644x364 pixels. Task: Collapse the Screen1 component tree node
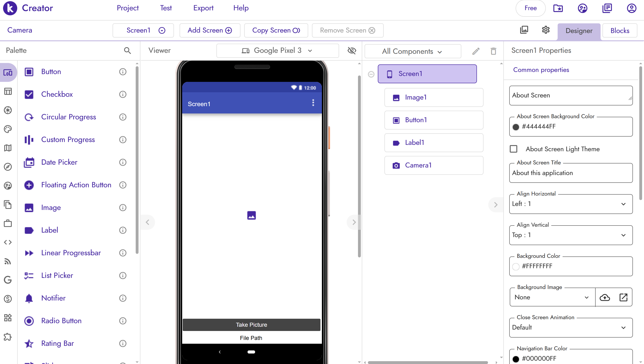tap(371, 74)
